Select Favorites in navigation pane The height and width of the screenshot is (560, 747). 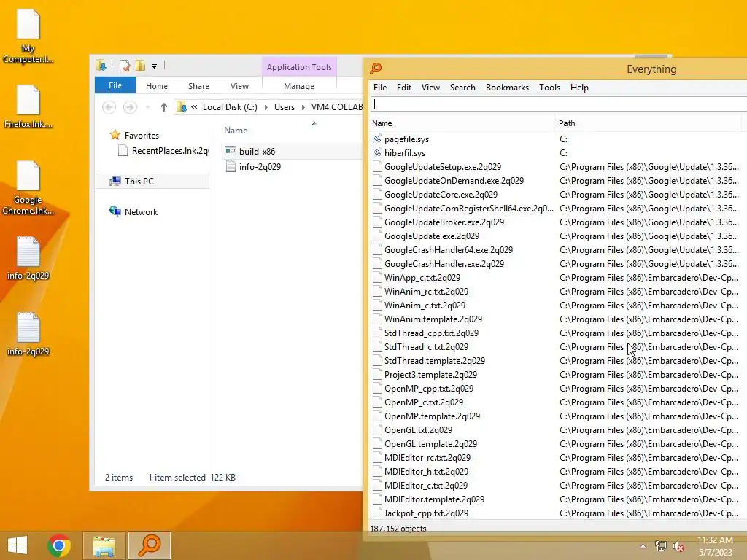(142, 135)
